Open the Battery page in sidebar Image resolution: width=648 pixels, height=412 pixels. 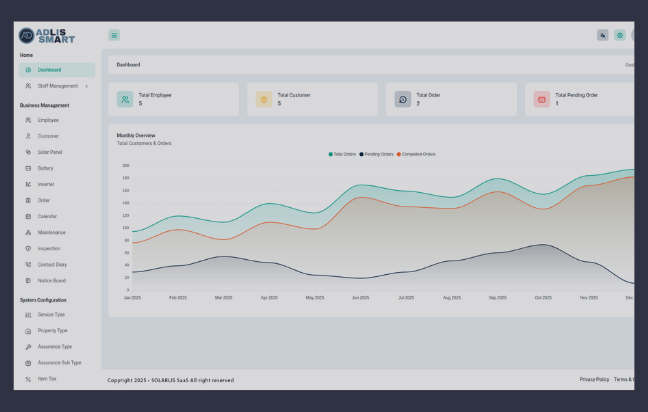pyautogui.click(x=45, y=168)
